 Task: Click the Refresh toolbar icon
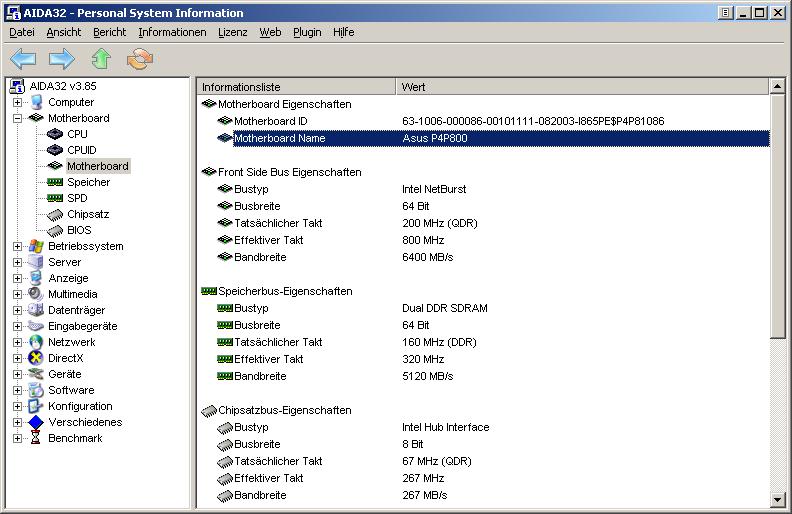[140, 59]
